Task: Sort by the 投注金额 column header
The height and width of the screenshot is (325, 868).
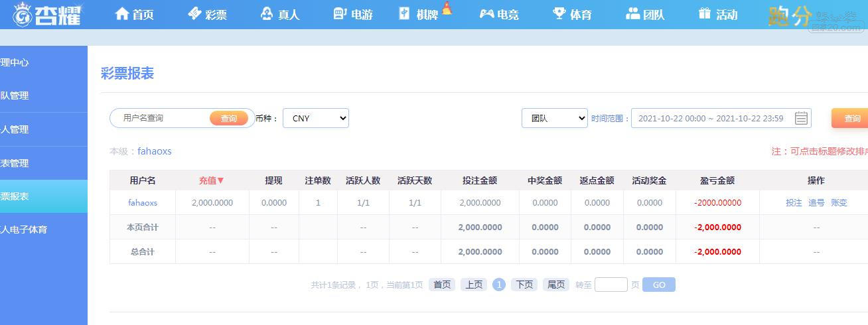Action: coord(480,180)
